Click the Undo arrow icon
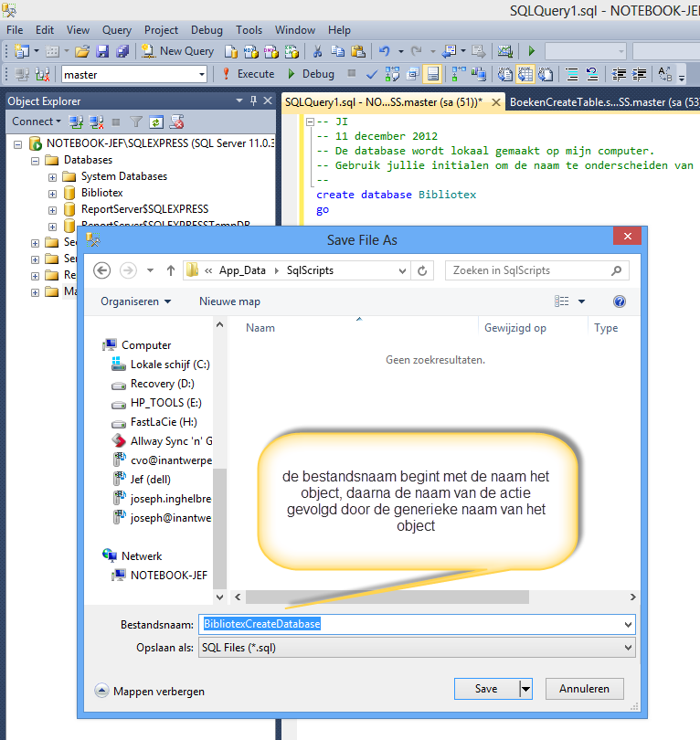Image resolution: width=700 pixels, height=740 pixels. [385, 51]
